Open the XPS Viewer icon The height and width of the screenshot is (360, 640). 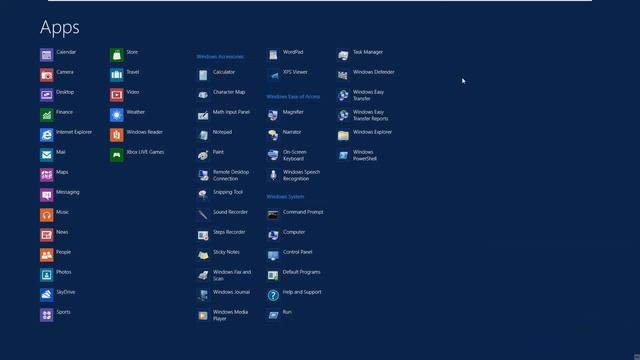click(273, 75)
